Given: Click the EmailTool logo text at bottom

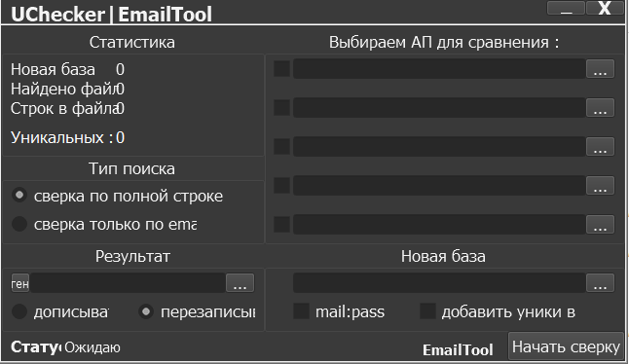Looking at the screenshot, I should (x=458, y=350).
